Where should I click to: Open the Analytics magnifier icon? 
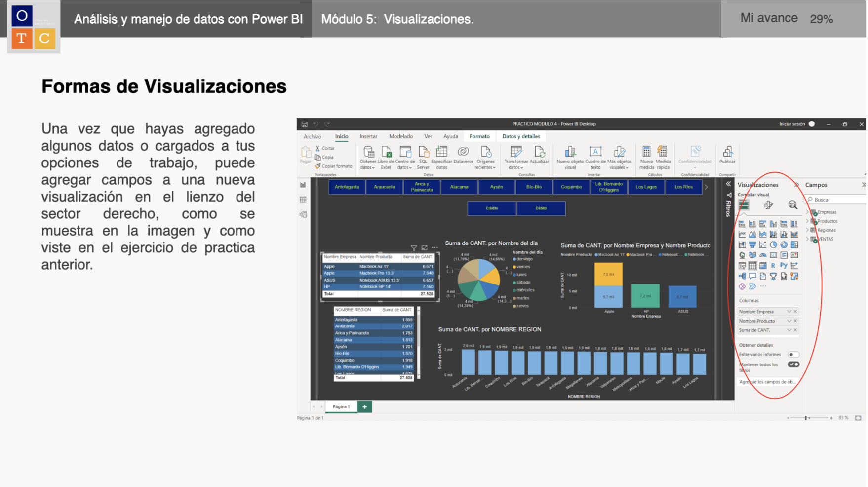coord(793,205)
